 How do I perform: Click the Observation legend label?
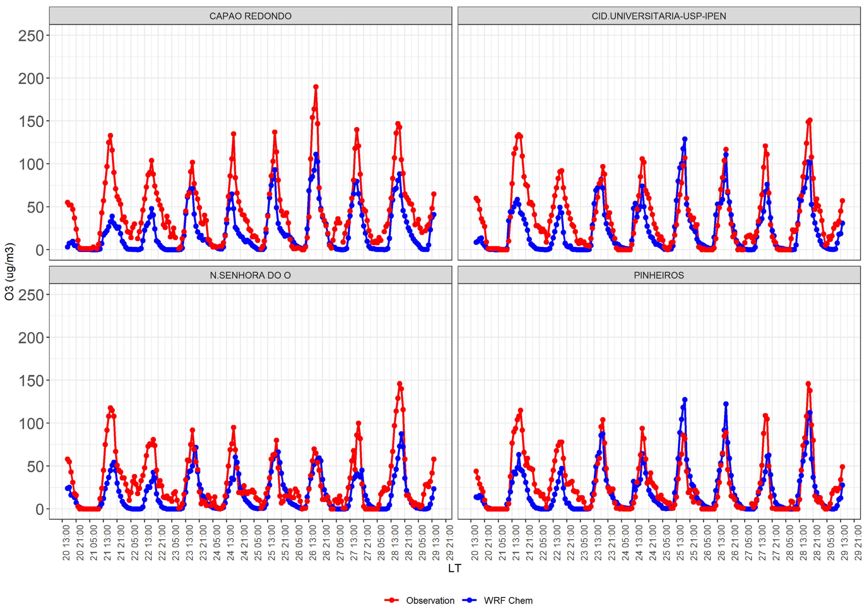click(x=430, y=600)
